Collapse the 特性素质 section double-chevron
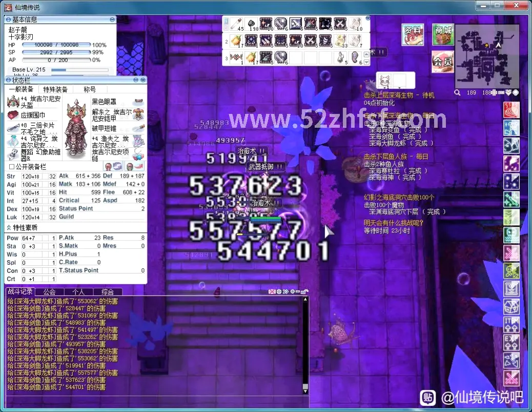Screen dimensions: 532x412 (9, 227)
